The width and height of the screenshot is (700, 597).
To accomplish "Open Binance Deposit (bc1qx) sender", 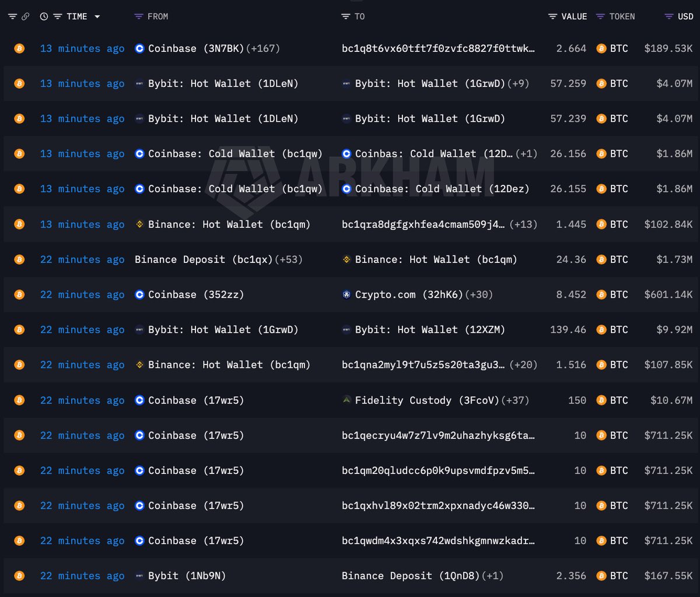I will [x=204, y=259].
